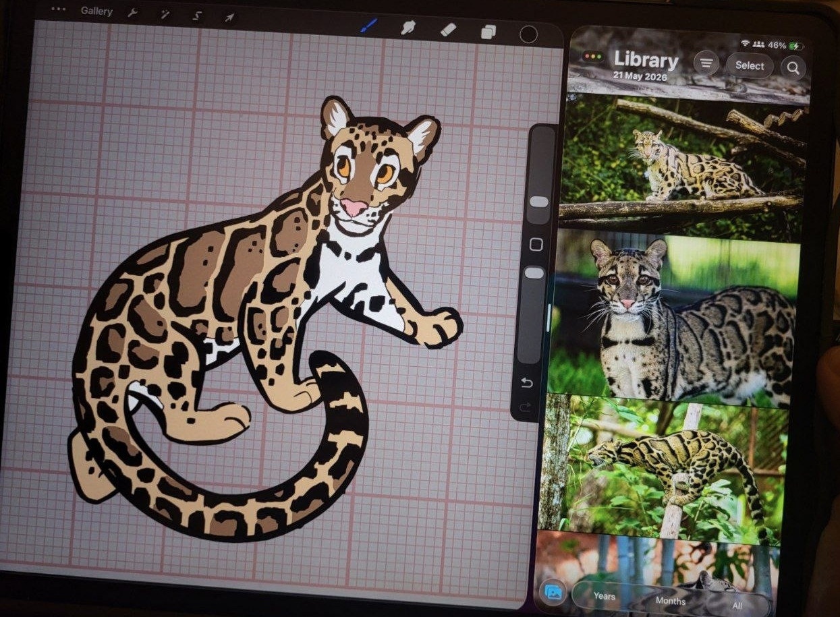Switch to Years view in Photos
The image size is (840, 617).
604,596
